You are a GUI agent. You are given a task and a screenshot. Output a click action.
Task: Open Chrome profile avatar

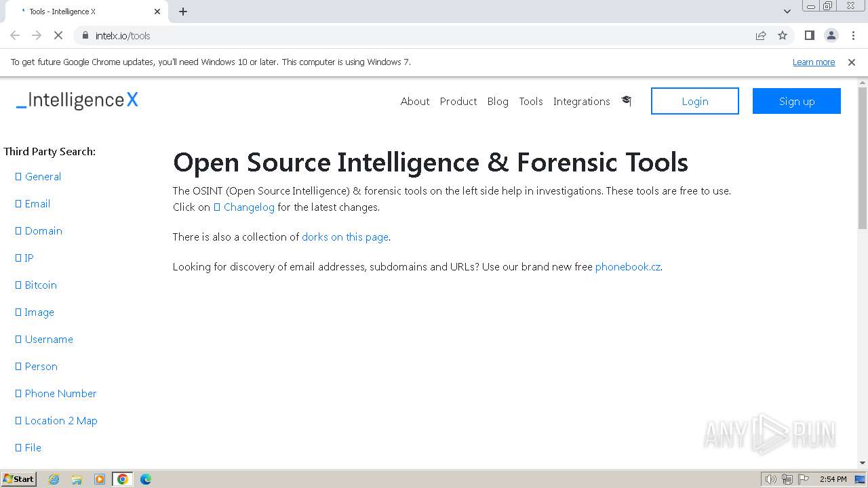831,35
